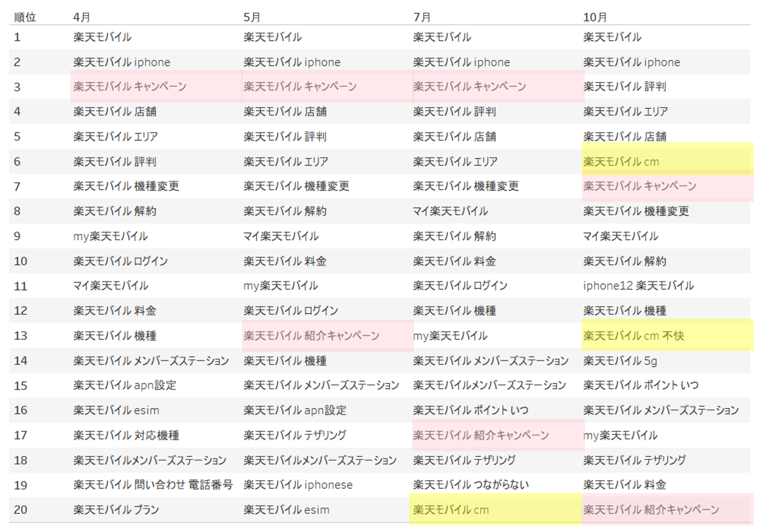Click 楽天モバイル 機種 in 4月 column
This screenshot has height=532, width=760.
[x=114, y=336]
